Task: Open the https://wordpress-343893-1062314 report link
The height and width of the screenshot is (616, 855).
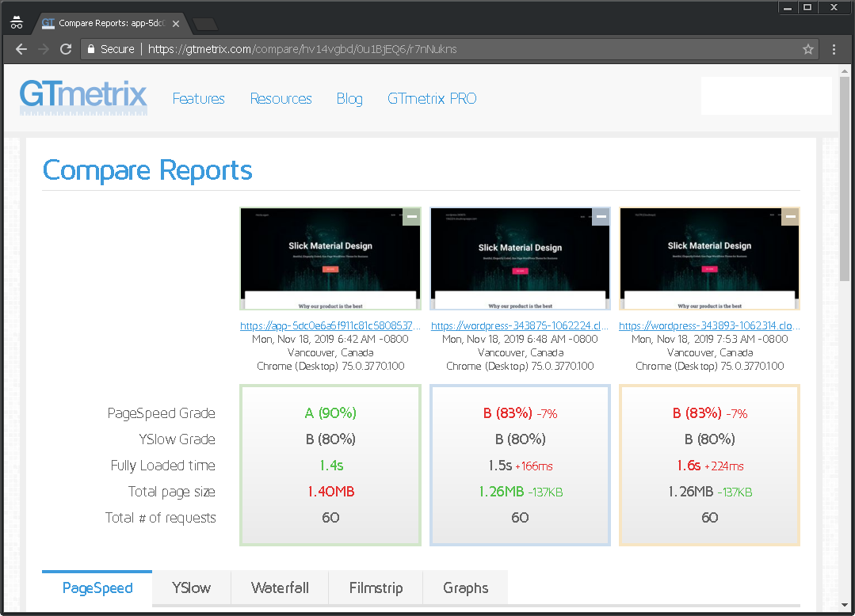Action: click(709, 325)
